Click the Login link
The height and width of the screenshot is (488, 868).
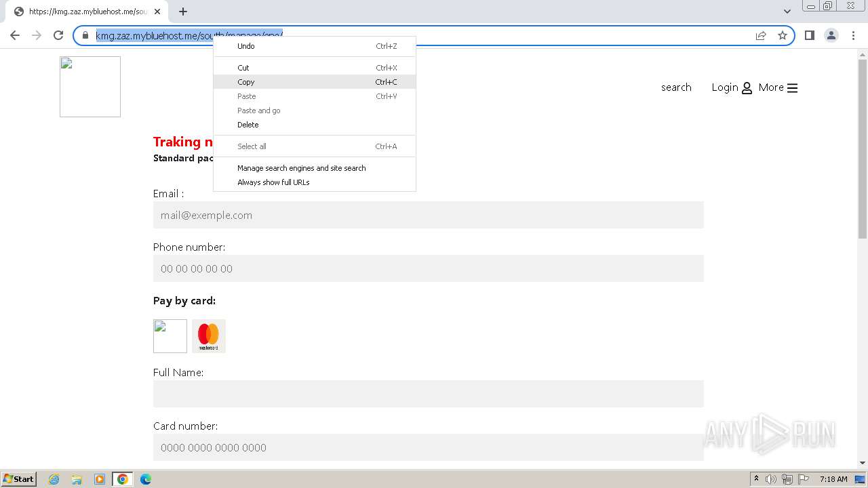tap(724, 87)
